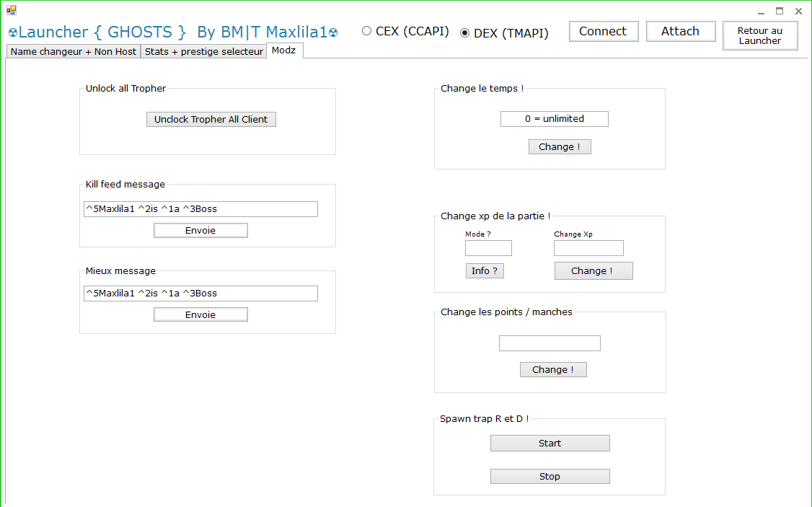
Task: Close the launcher window
Action: tap(798, 11)
